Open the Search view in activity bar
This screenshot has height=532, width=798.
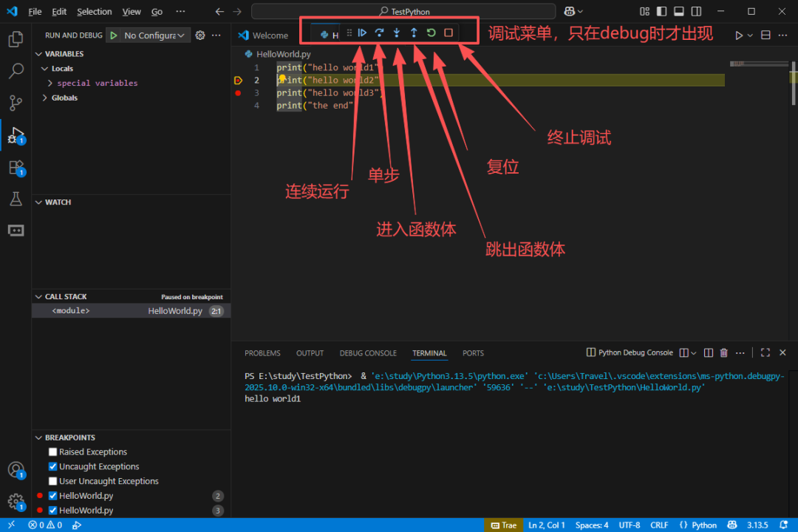16,71
